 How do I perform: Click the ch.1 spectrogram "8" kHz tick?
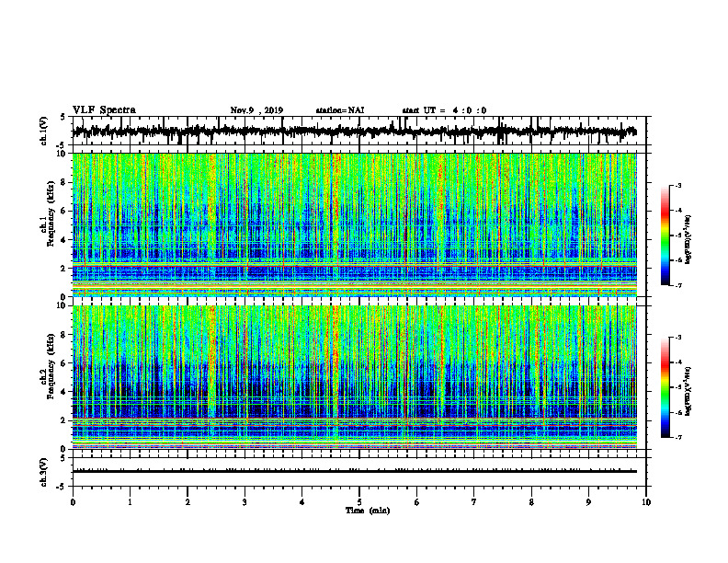[64, 182]
